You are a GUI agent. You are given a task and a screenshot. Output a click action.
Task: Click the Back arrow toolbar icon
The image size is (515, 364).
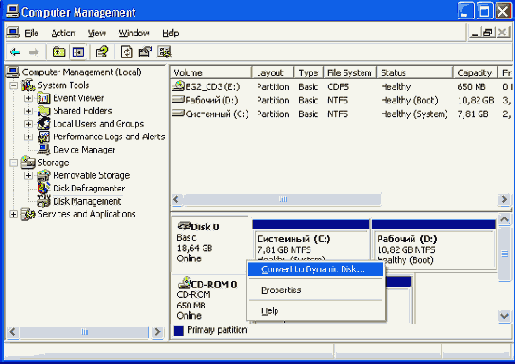15,52
